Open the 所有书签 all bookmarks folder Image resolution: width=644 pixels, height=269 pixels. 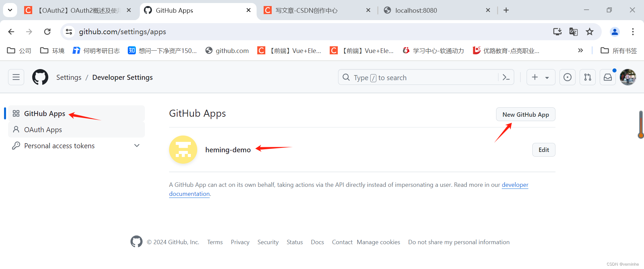tap(619, 51)
